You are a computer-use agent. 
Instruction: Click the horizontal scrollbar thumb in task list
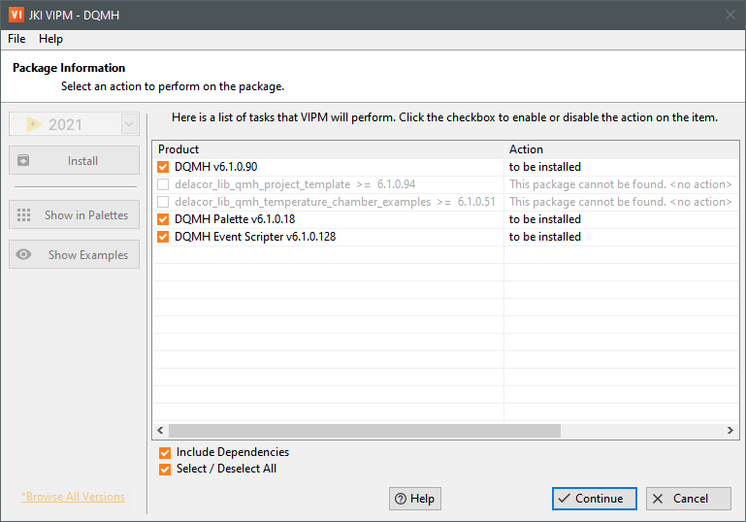coord(364,431)
